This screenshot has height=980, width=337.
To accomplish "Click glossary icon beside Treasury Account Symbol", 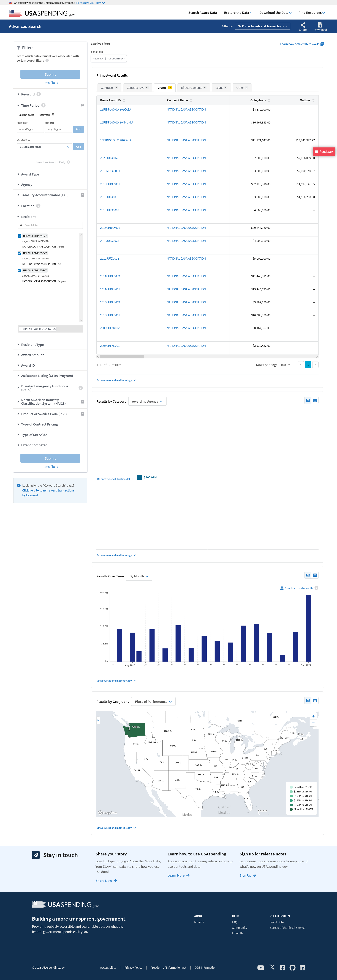I will [x=82, y=195].
